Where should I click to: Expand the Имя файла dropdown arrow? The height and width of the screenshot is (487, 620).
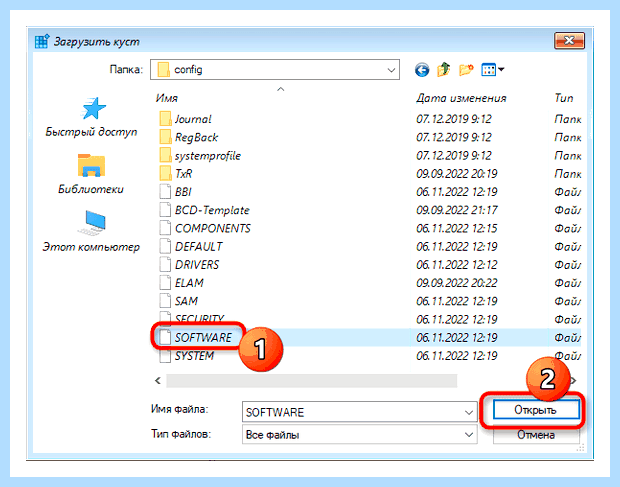point(469,413)
